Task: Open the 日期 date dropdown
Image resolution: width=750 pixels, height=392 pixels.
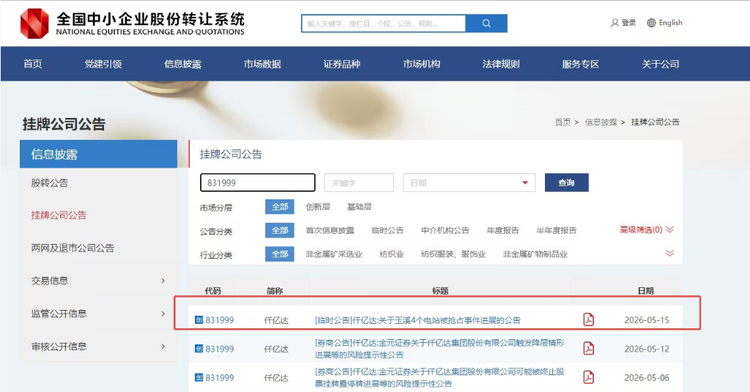Action: click(469, 183)
